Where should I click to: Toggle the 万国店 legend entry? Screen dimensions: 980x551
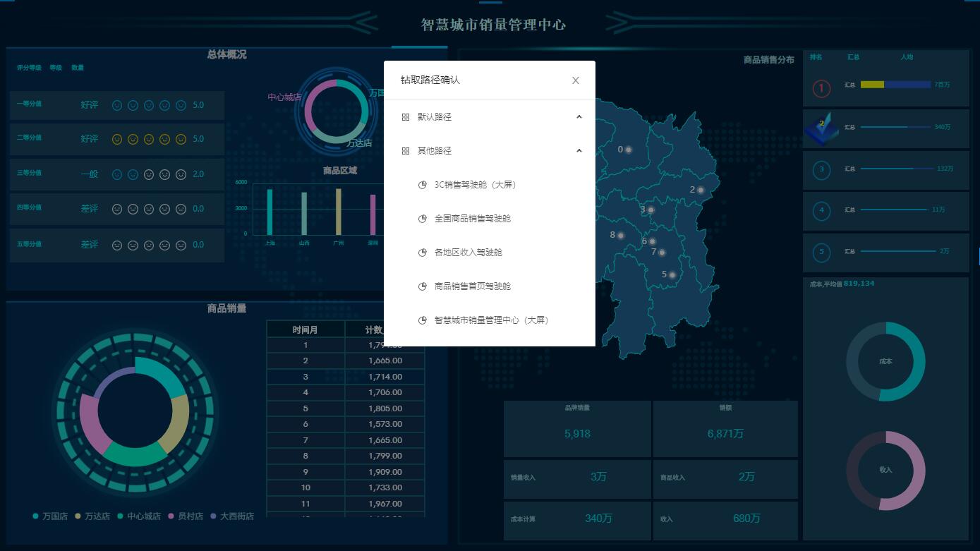pyautogui.click(x=50, y=516)
